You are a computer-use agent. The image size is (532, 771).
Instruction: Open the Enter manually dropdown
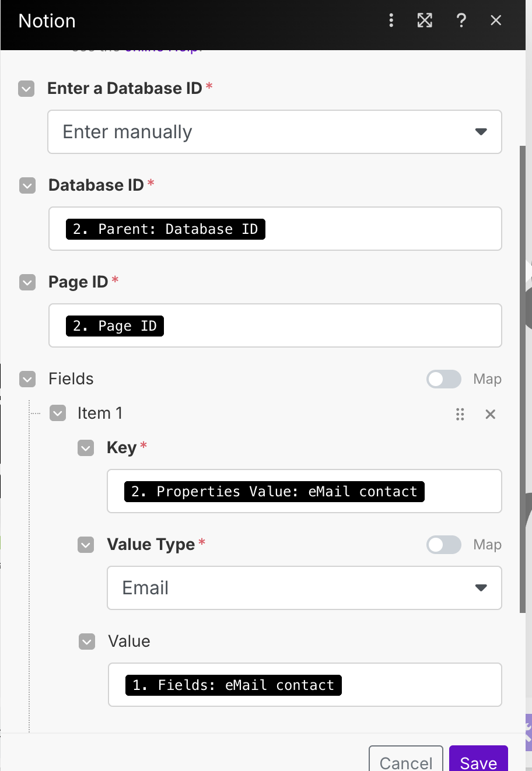274,132
